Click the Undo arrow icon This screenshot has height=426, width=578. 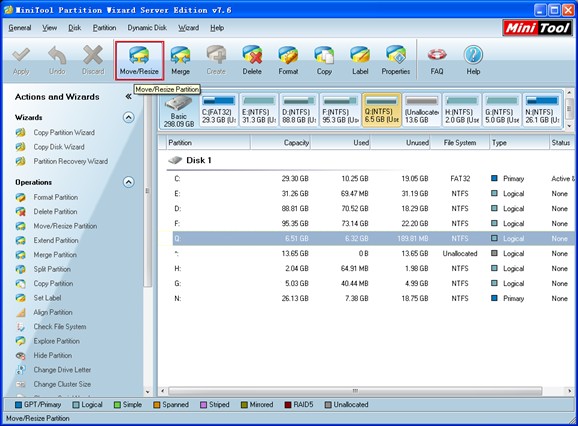click(x=57, y=60)
